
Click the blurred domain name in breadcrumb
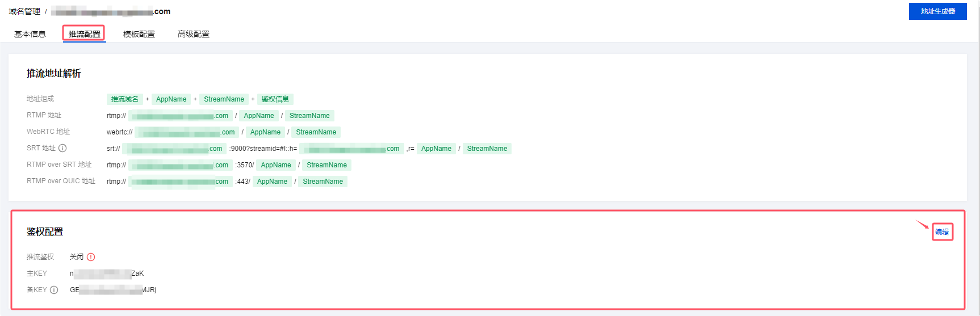[111, 11]
